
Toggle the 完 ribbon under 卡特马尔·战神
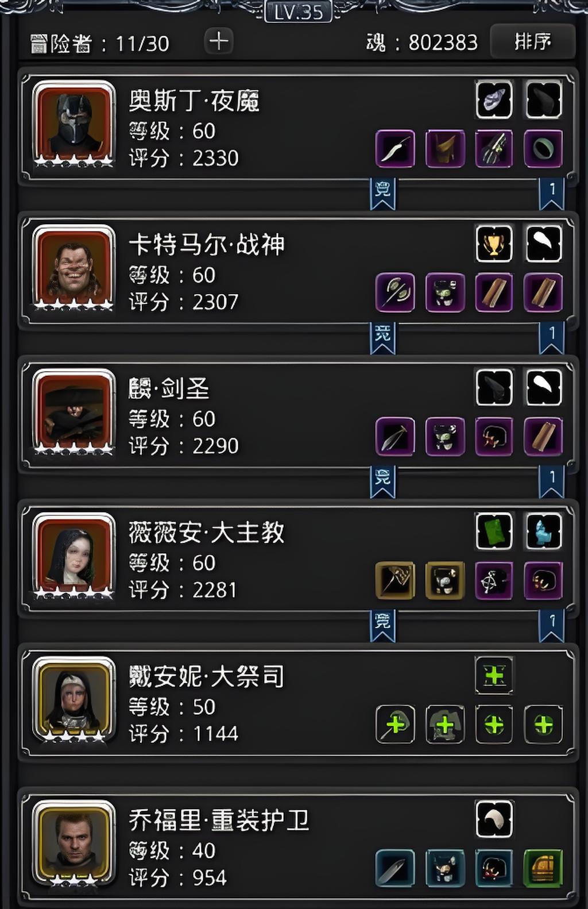(382, 338)
